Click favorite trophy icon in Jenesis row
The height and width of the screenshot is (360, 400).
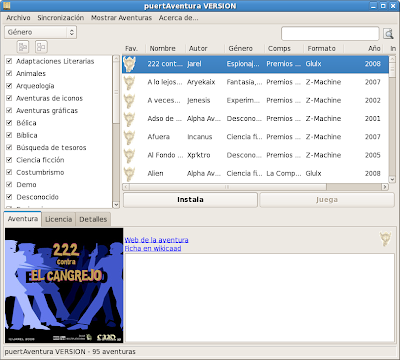129,101
